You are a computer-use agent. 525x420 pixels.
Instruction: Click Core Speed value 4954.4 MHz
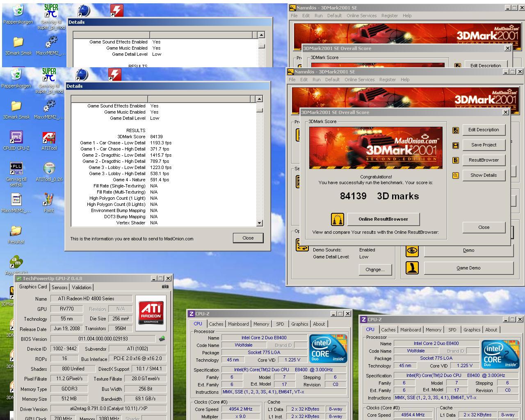coord(413,415)
